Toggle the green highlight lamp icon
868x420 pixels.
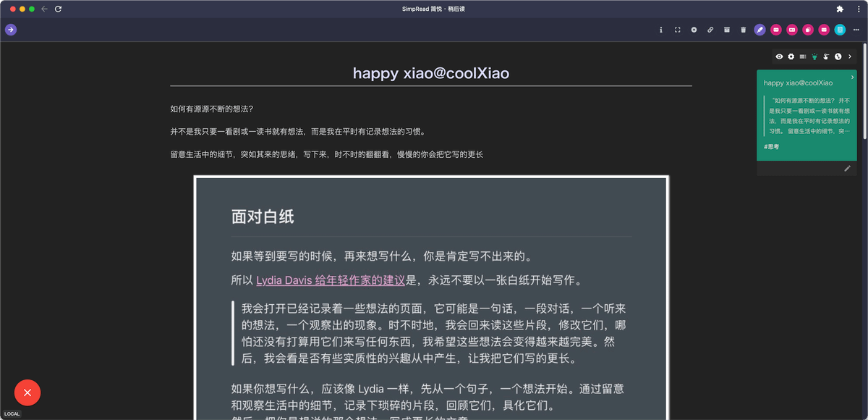(814, 56)
